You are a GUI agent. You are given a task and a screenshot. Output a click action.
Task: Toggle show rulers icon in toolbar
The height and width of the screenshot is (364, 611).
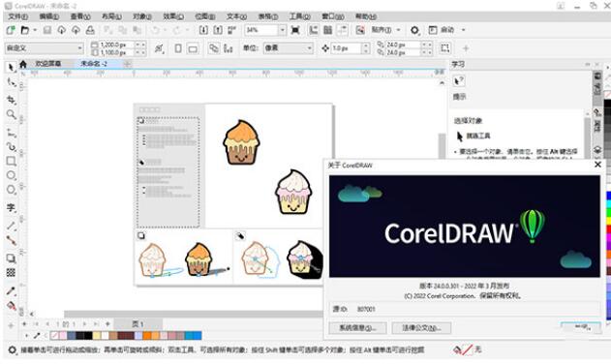point(314,30)
